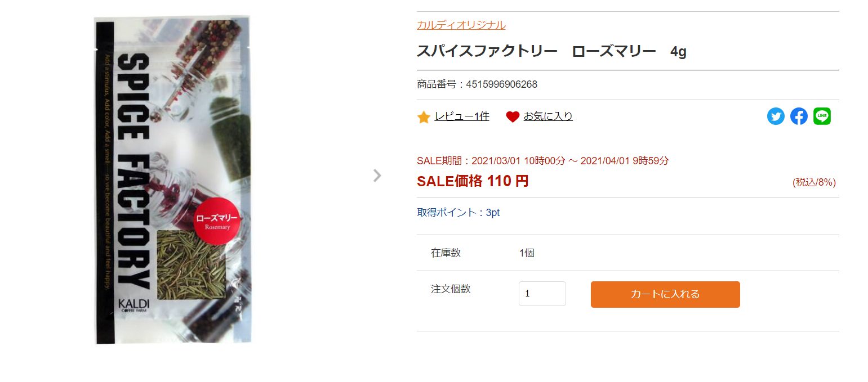The height and width of the screenshot is (382, 868).
Task: Click the (税込/8%) tax label
Action: (814, 182)
